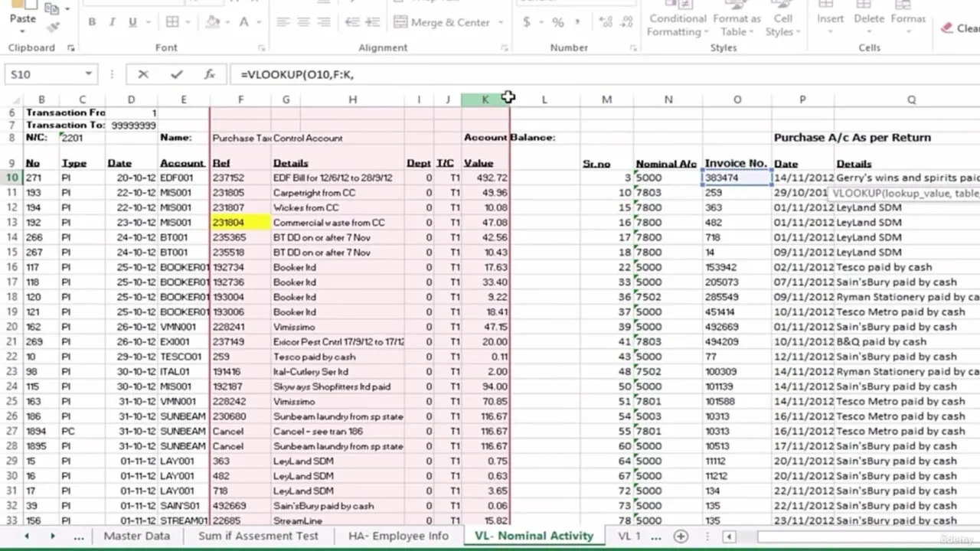Cancel the formula entry with X
Image resolution: width=980 pixels, height=551 pixels.
coord(143,74)
